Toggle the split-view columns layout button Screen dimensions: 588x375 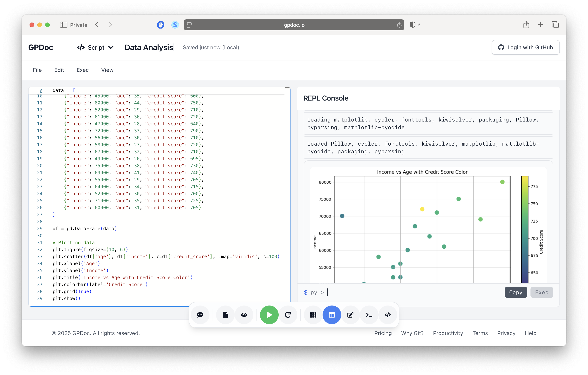click(x=332, y=315)
